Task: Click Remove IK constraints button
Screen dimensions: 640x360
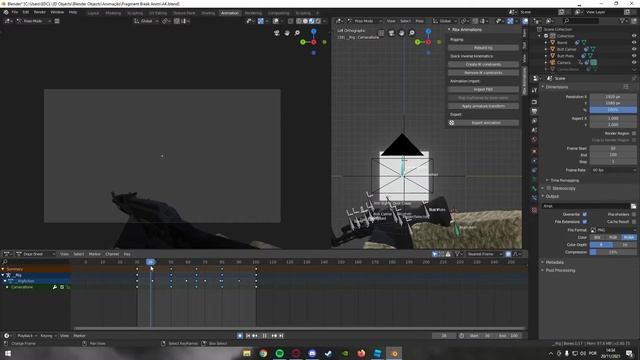Action: [x=483, y=73]
